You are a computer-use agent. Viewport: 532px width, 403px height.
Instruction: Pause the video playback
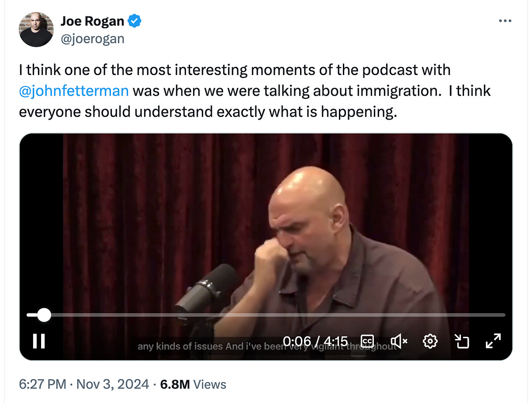tap(39, 341)
